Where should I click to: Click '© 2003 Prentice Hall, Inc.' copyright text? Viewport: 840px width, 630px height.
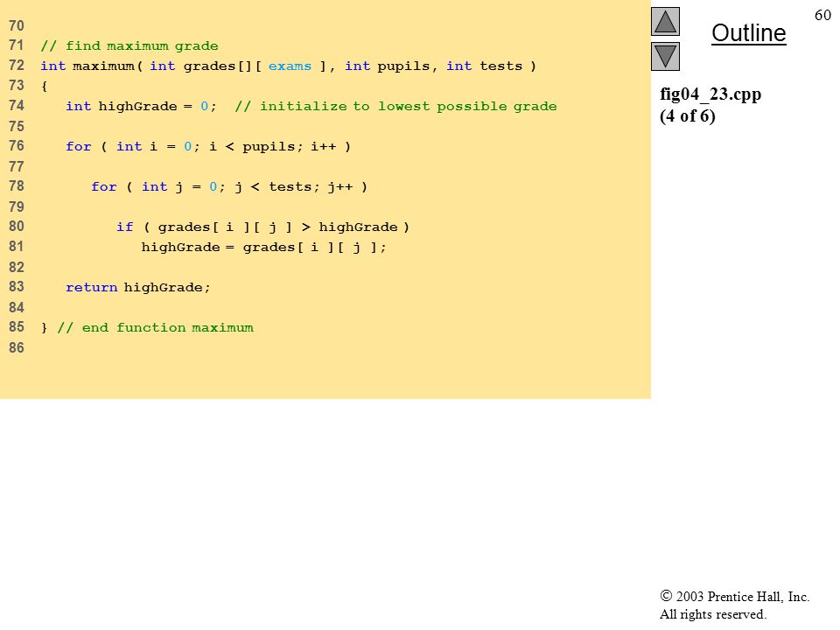coord(734,596)
